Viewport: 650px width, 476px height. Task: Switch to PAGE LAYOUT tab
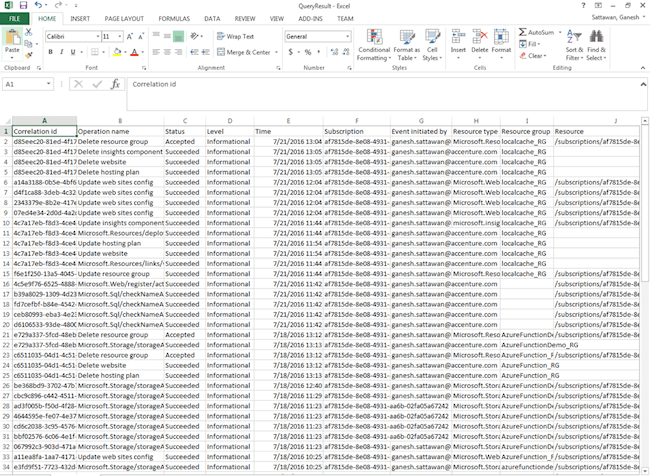(124, 19)
